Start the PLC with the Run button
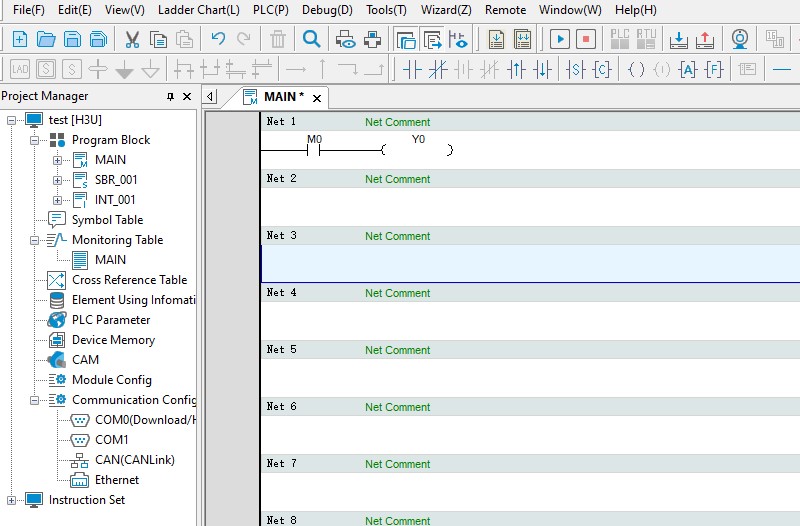Screen dimensions: 800x526 point(560,39)
